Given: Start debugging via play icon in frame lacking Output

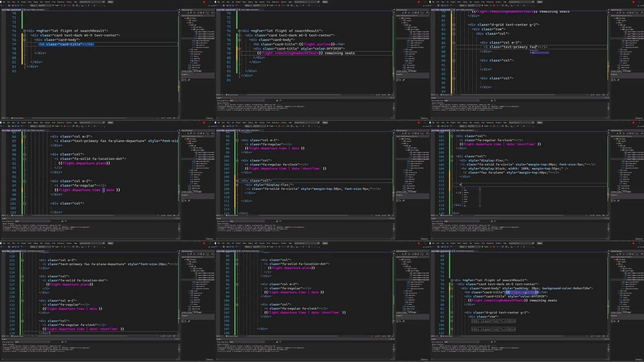Looking at the screenshot, I should click(x=54, y=5).
